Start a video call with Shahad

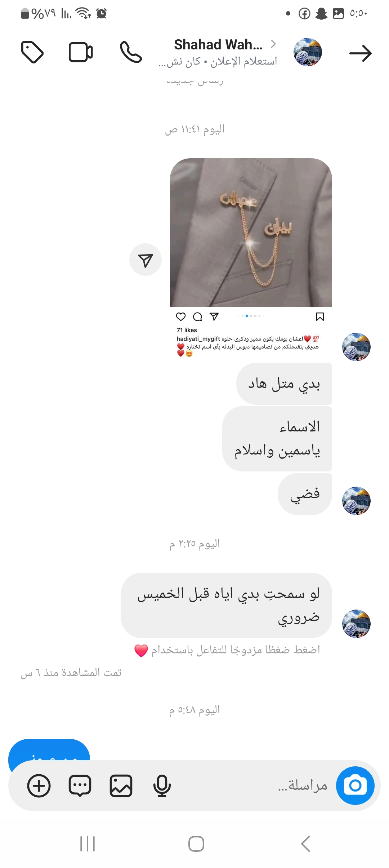81,53
